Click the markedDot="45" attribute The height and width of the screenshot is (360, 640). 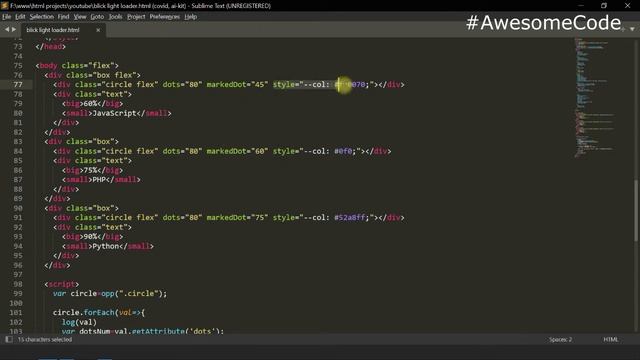coord(237,84)
